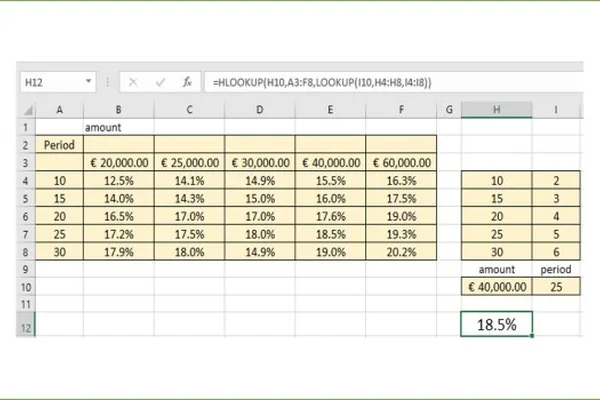Viewport: 600px width, 400px height.
Task: Click period 15 in cell A5
Action: point(59,198)
